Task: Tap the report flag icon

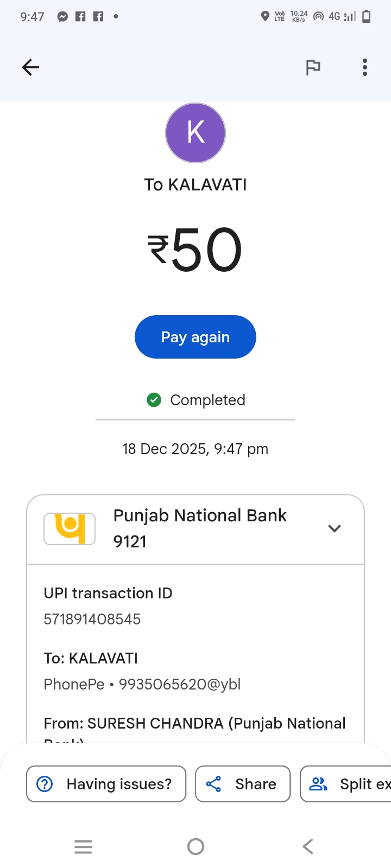Action: point(313,67)
